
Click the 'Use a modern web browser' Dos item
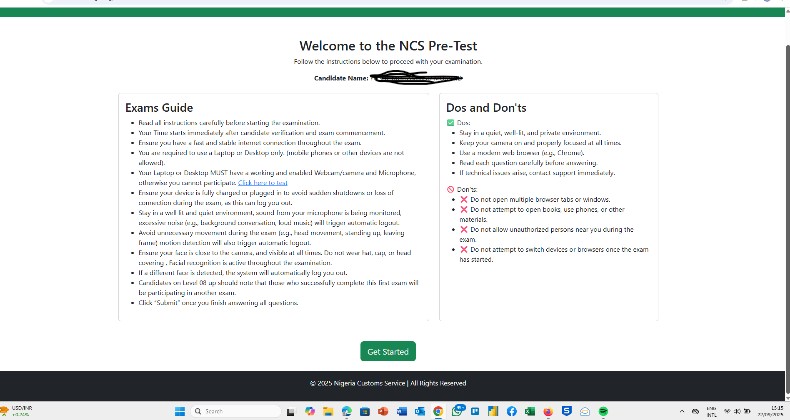(521, 153)
